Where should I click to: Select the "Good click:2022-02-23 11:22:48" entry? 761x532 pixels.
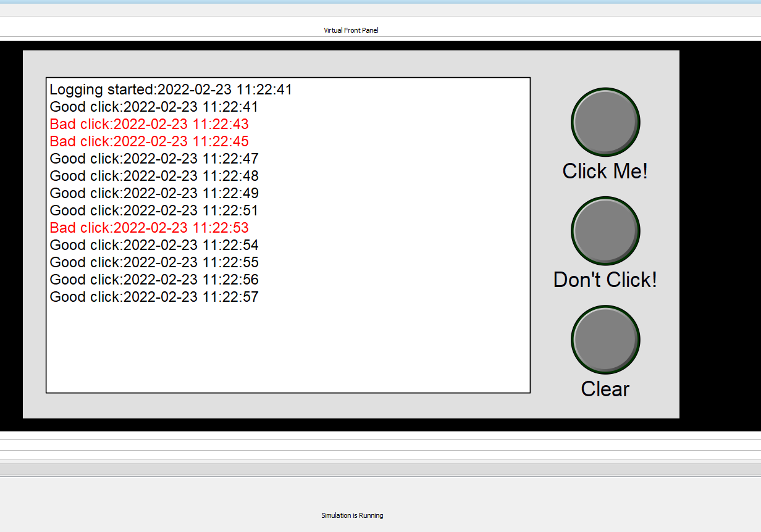(154, 176)
